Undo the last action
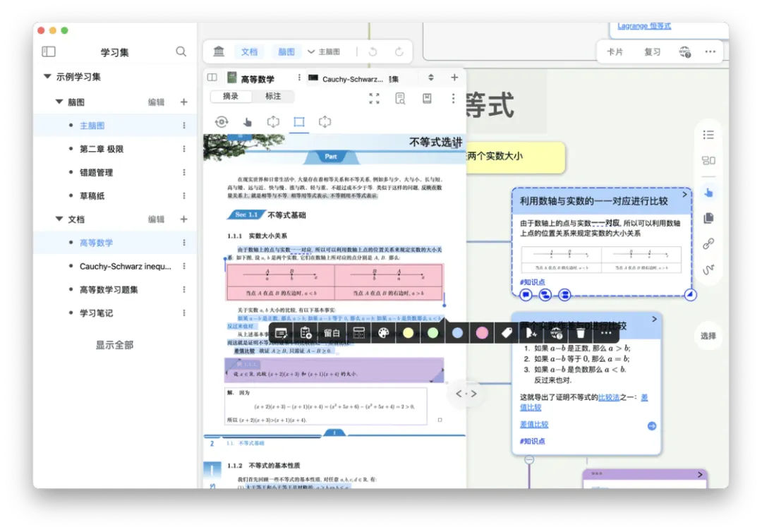 pos(373,52)
